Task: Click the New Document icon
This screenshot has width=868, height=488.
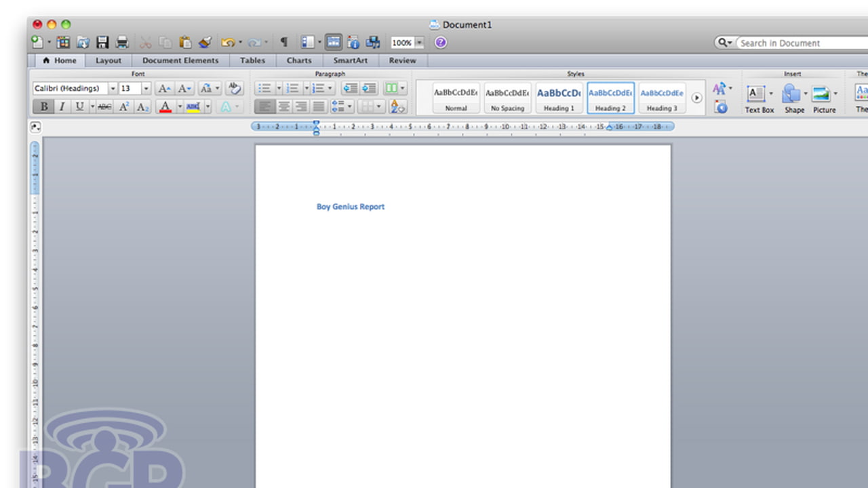Action: (x=38, y=42)
